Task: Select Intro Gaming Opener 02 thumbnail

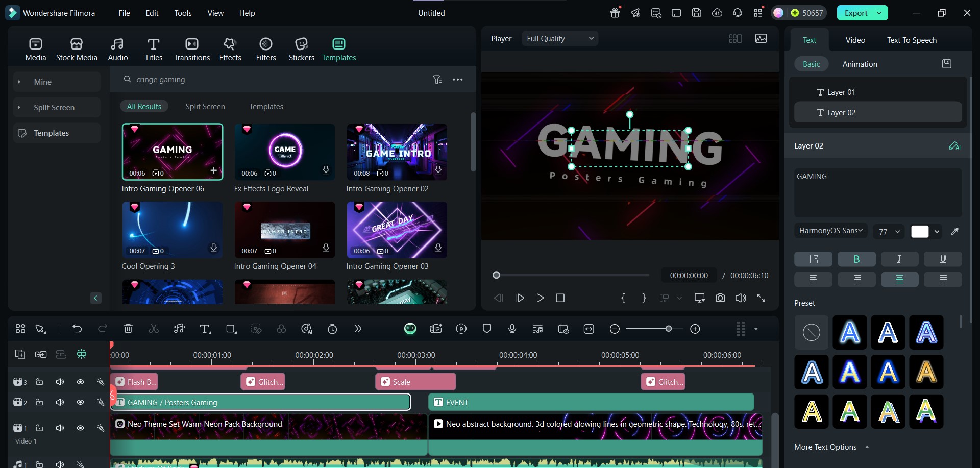Action: tap(397, 152)
